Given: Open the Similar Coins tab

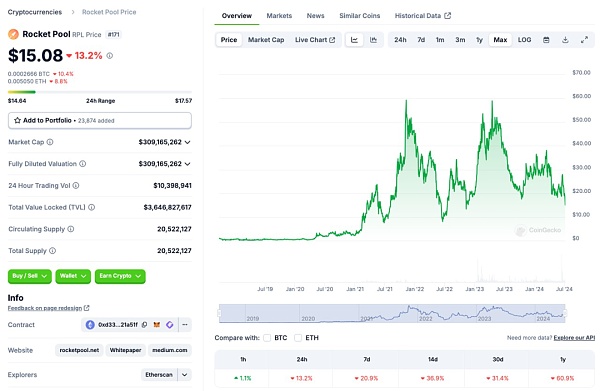Looking at the screenshot, I should coord(359,16).
